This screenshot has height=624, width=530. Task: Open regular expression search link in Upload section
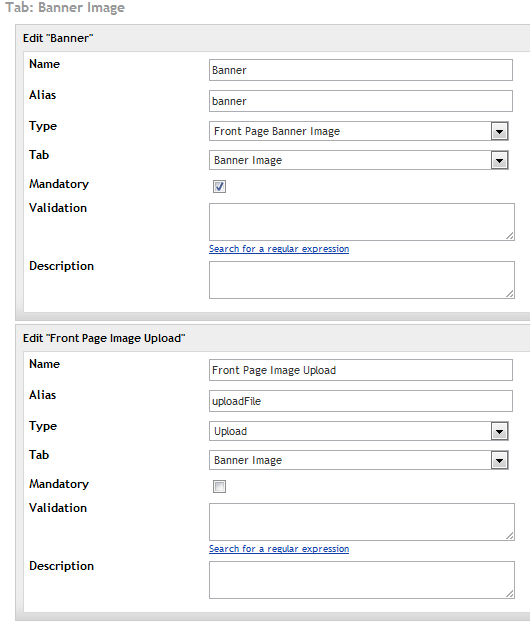[279, 549]
